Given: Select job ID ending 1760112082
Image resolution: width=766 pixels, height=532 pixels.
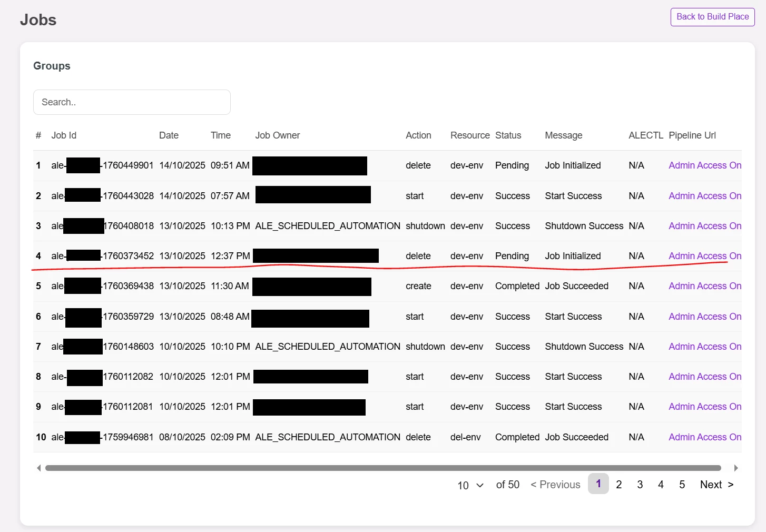Looking at the screenshot, I should (x=102, y=377).
